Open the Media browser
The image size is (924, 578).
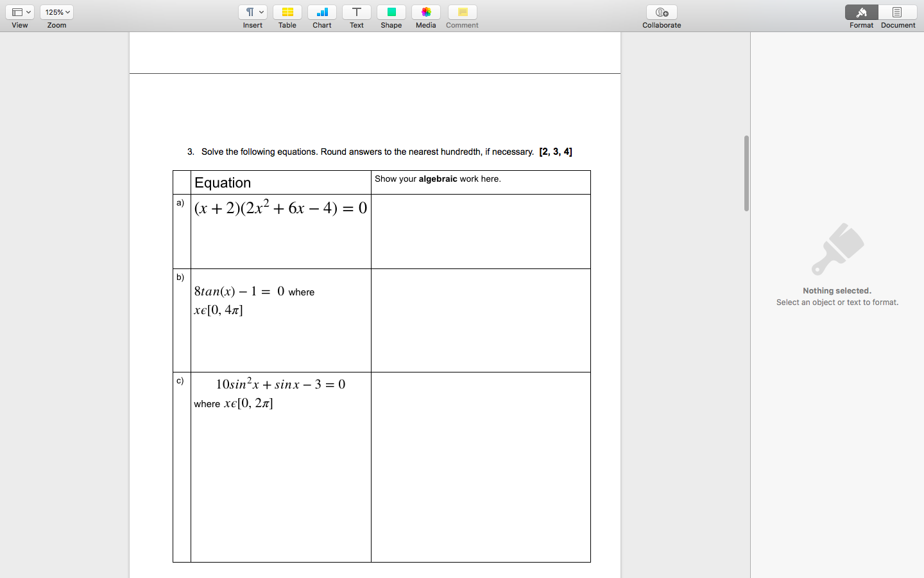(426, 12)
